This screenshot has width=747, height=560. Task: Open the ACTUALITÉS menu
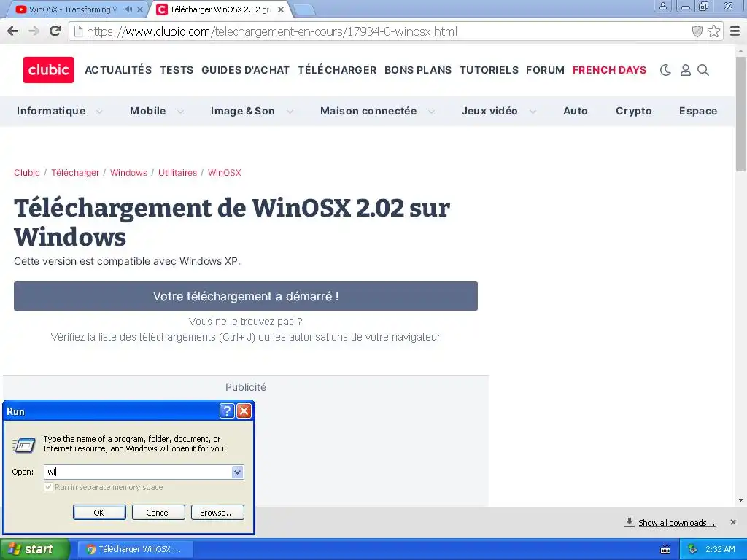coord(118,70)
